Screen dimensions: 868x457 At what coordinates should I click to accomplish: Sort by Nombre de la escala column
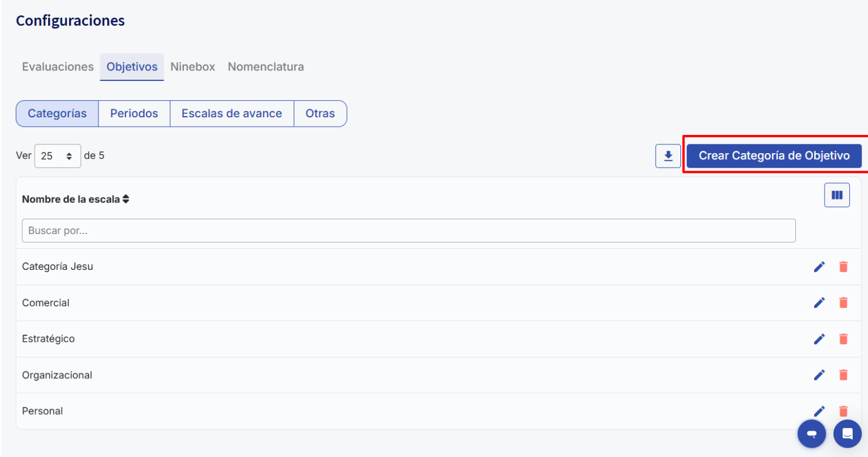coord(76,199)
